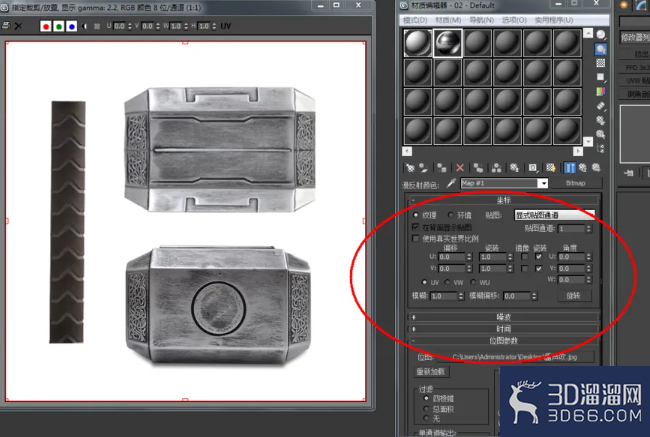The height and width of the screenshot is (437, 650).
Task: Select the first material sample slot
Action: click(x=417, y=43)
